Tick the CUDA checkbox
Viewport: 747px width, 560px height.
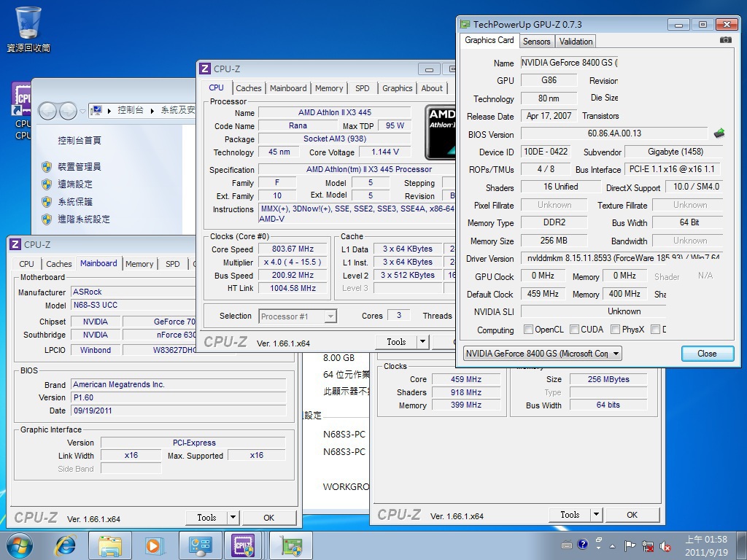[x=575, y=330]
